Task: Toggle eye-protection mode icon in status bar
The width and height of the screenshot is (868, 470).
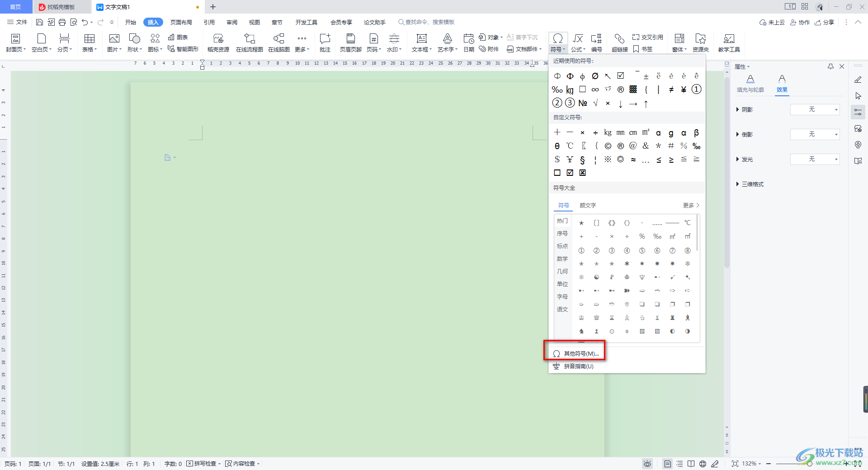Action: 647,464
